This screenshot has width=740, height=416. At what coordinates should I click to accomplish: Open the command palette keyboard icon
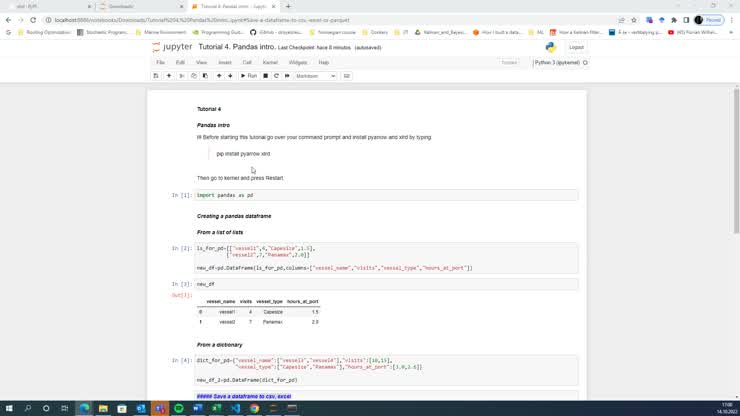tap(346, 76)
